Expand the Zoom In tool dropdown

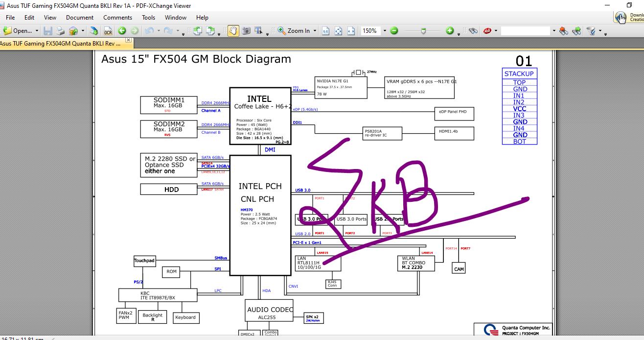[x=315, y=31]
